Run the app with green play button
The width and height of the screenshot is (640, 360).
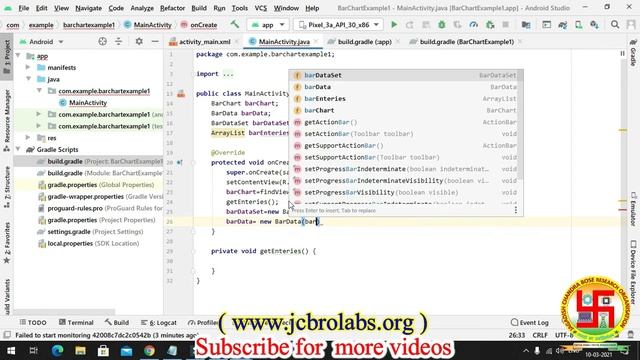click(x=394, y=25)
